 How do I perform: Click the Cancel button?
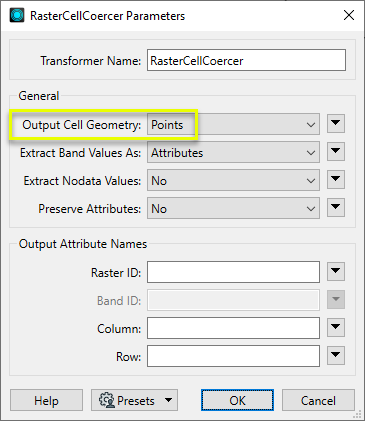[318, 400]
